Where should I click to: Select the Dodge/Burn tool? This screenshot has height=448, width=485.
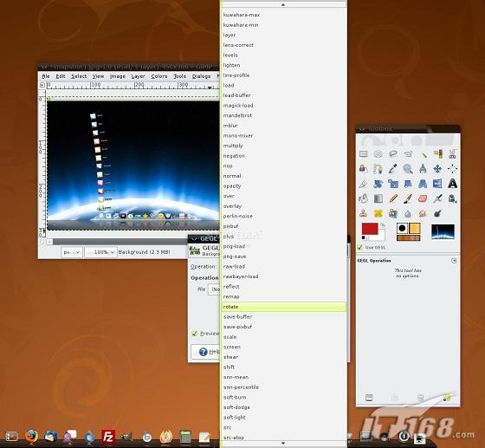437,213
